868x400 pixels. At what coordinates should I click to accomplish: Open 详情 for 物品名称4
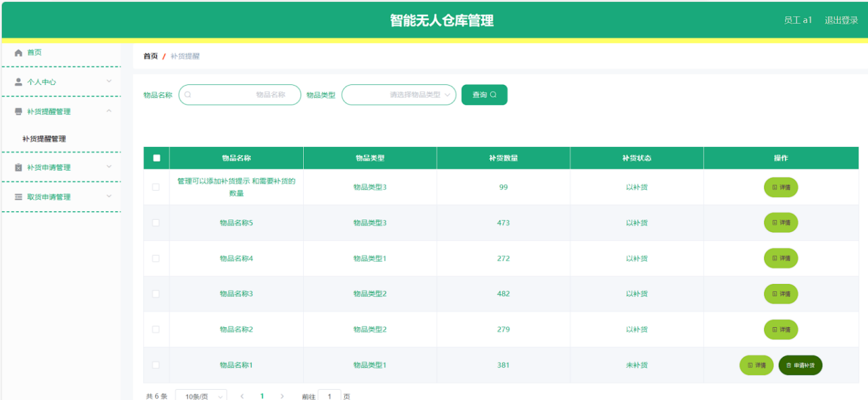(781, 258)
